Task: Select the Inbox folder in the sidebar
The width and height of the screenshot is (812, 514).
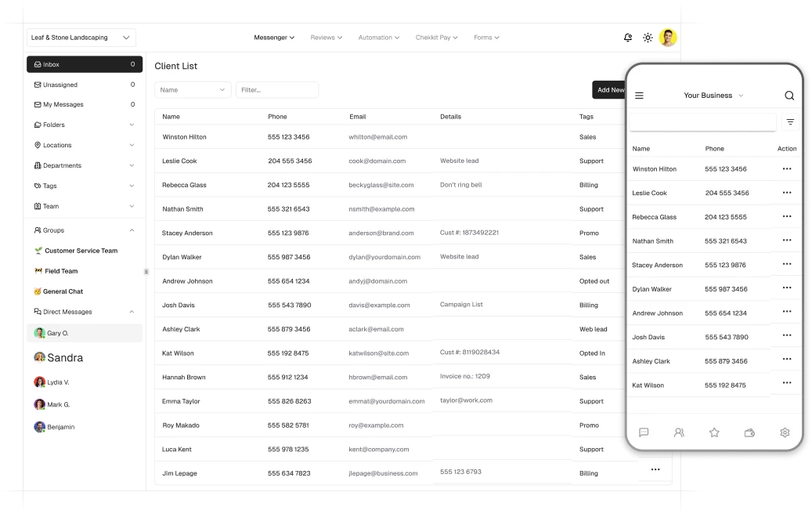Action: (52, 64)
